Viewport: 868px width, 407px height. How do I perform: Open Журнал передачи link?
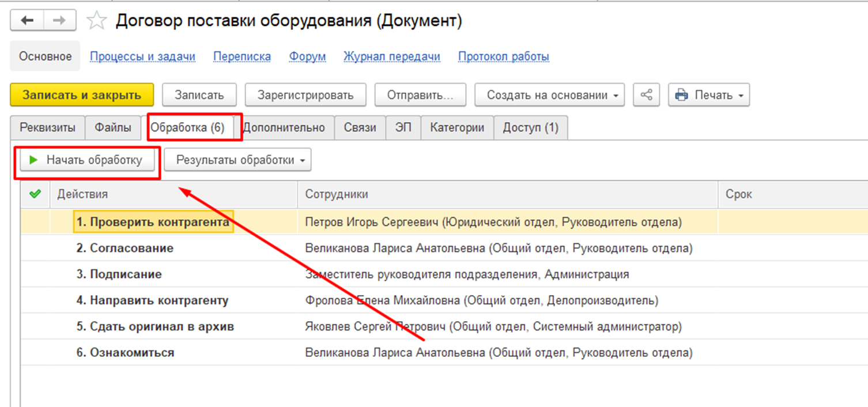[x=392, y=56]
